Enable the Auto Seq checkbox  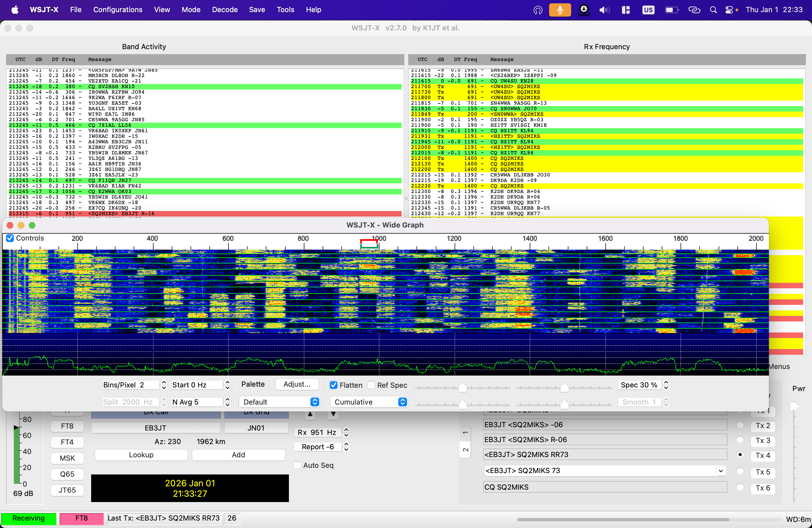pyautogui.click(x=297, y=465)
